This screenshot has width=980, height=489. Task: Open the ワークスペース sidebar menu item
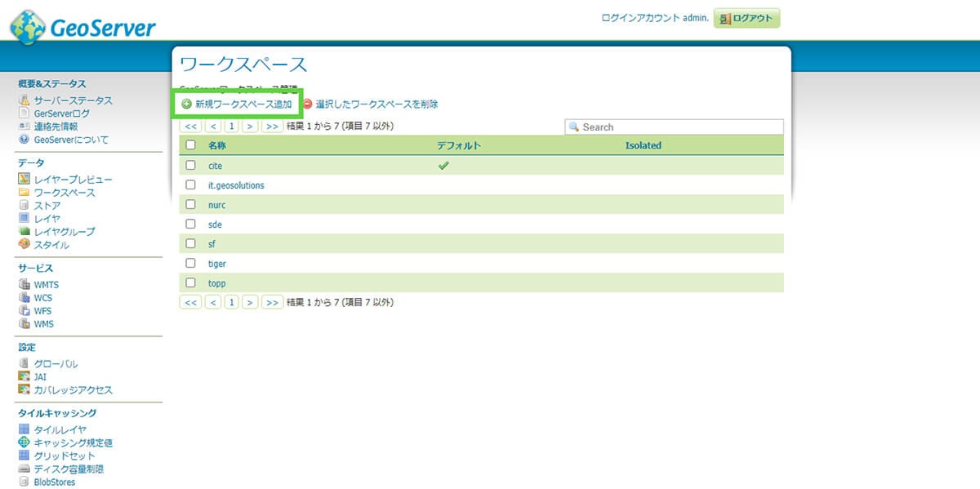(x=65, y=193)
